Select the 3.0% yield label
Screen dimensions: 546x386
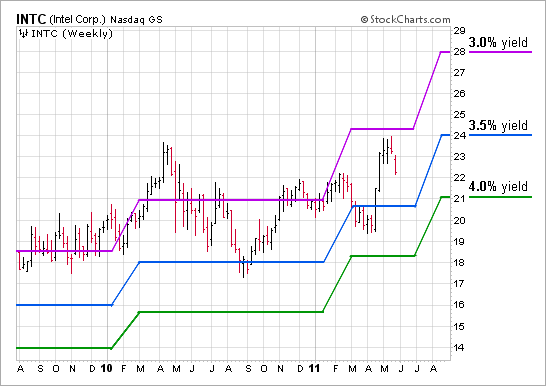[x=498, y=42]
